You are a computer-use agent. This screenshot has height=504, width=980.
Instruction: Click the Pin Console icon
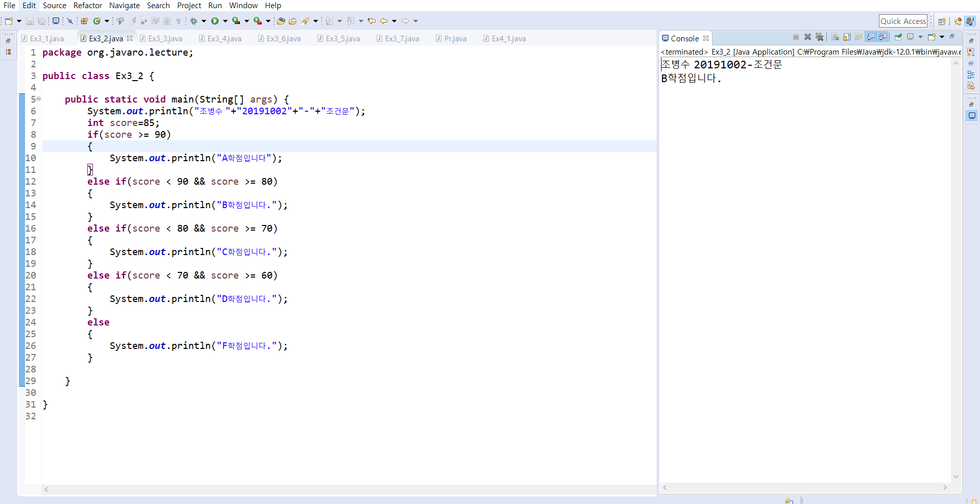point(898,37)
